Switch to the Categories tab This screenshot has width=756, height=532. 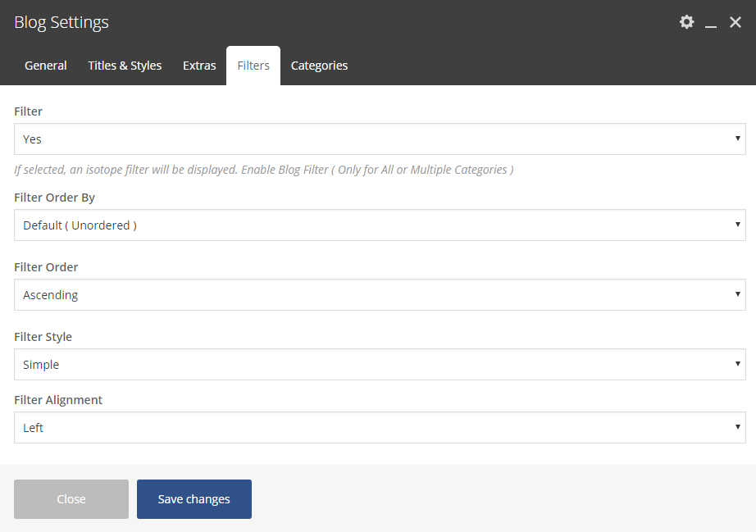(319, 66)
